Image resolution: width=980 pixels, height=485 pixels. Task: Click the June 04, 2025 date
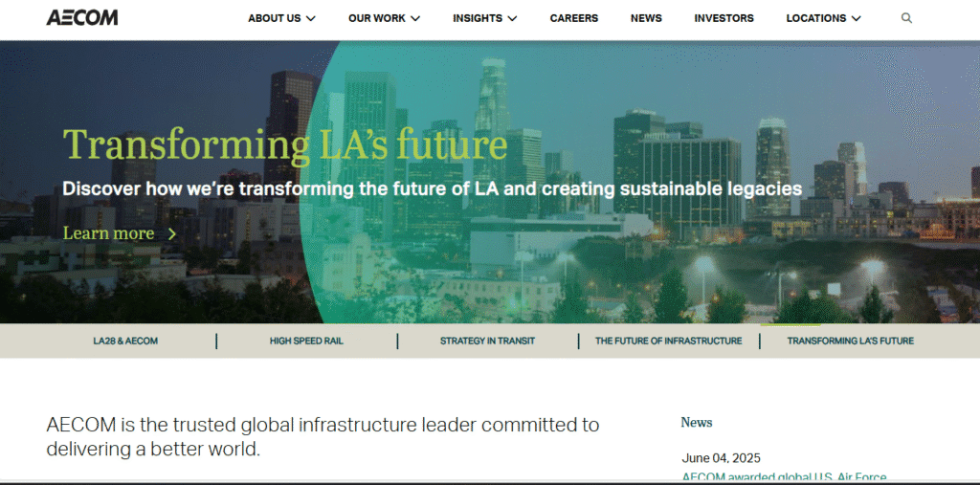click(x=722, y=459)
